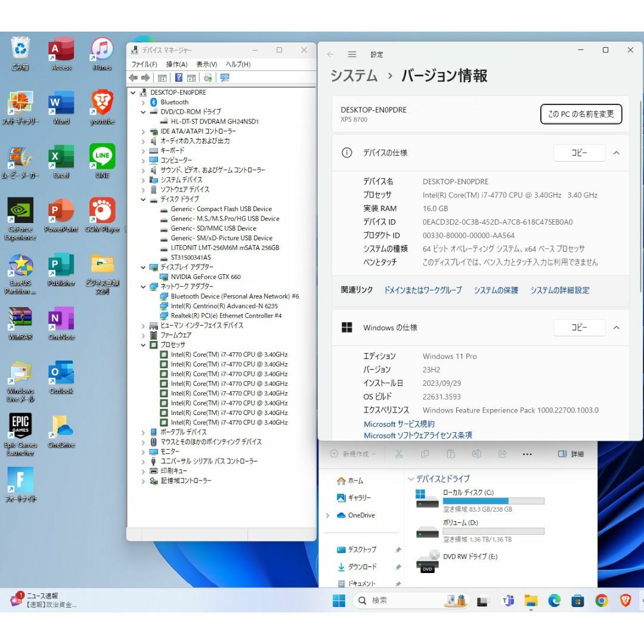
Task: Collapse the ディスプレイ アダプター node
Action: click(143, 267)
